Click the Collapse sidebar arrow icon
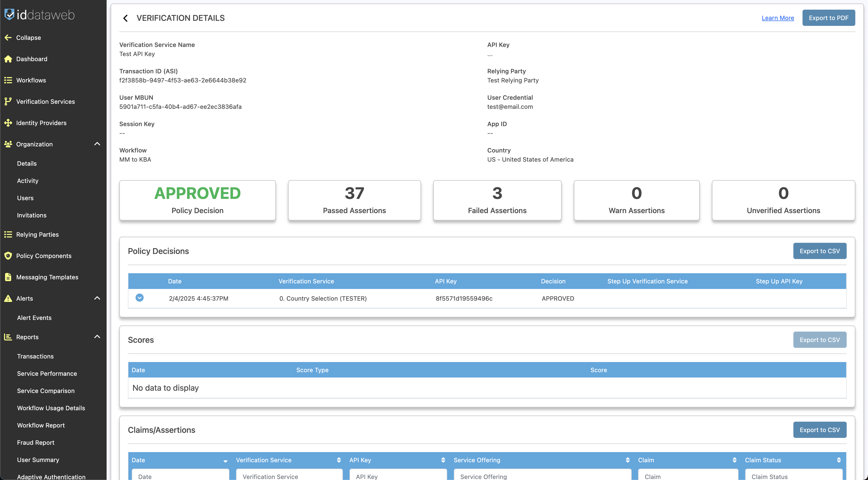This screenshot has height=480, width=868. pos(8,38)
